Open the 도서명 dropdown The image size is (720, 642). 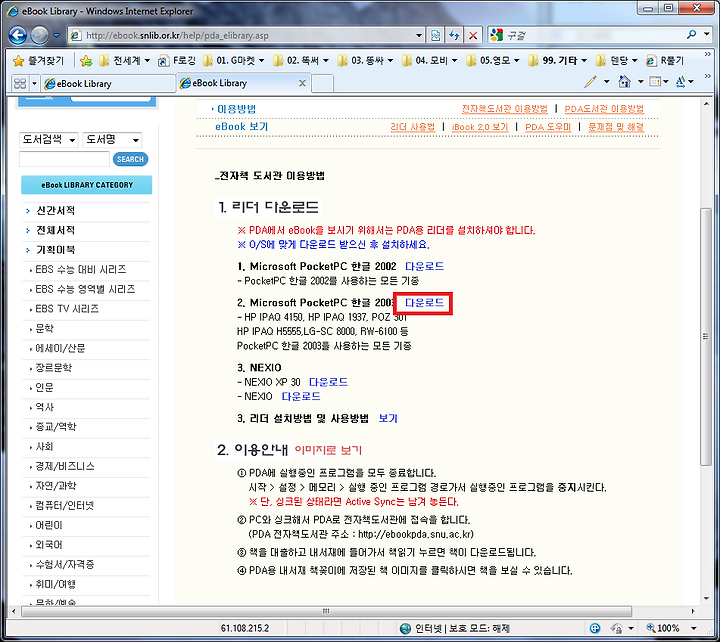(112, 140)
